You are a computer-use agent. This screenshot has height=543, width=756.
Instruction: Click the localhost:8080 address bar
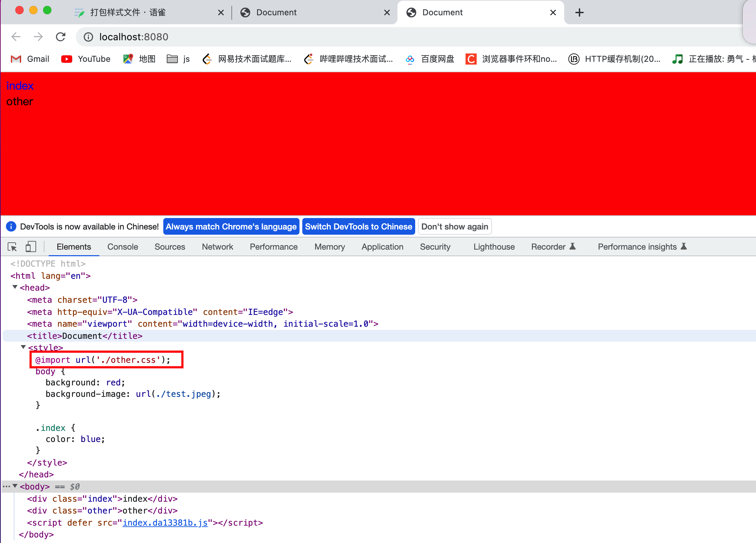134,37
